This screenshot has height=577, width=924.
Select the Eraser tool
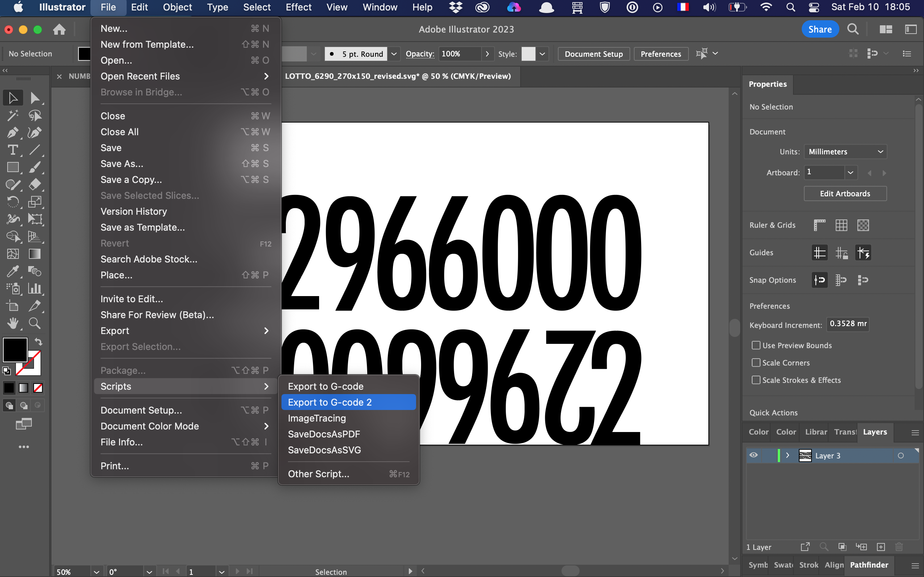click(x=35, y=185)
